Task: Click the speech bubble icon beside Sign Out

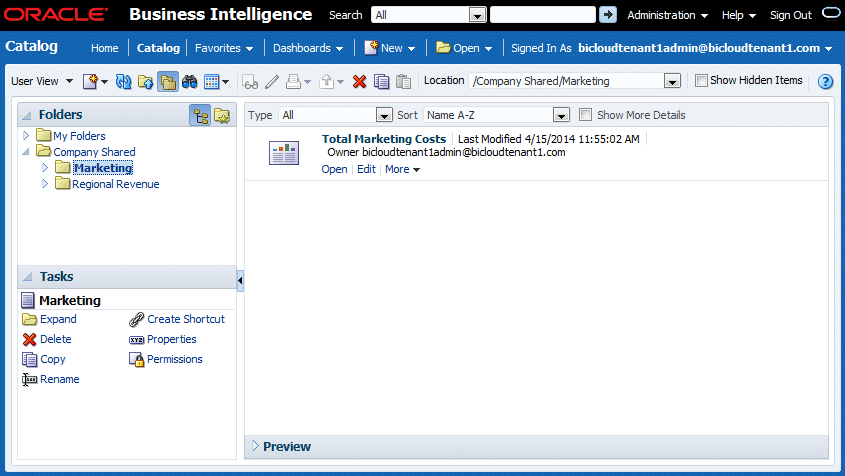Action: 830,13
